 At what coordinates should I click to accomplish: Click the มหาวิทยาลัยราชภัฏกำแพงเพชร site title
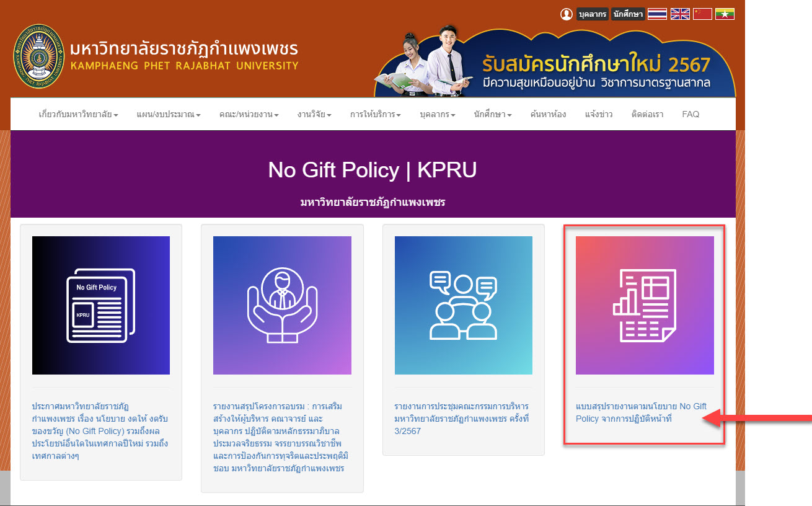coord(184,48)
